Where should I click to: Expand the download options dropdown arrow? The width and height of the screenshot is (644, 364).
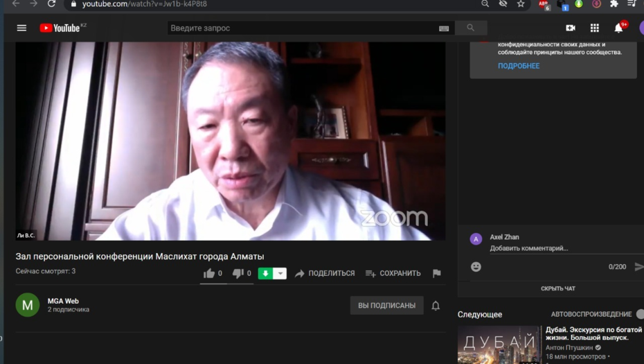280,273
